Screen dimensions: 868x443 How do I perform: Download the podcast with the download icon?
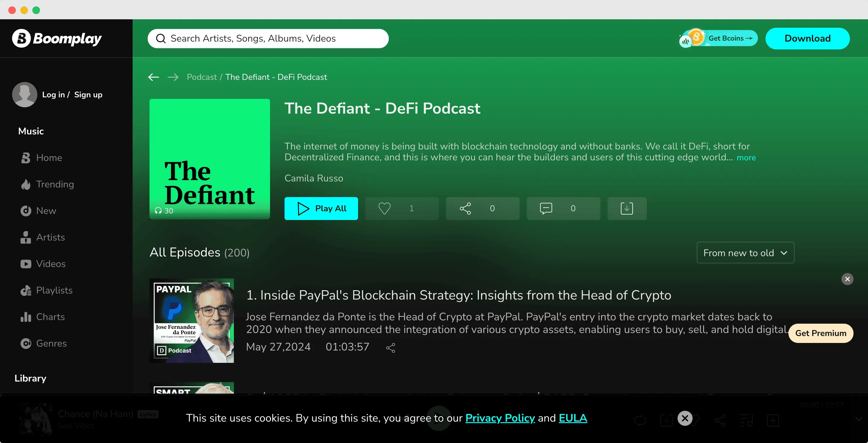(x=626, y=208)
